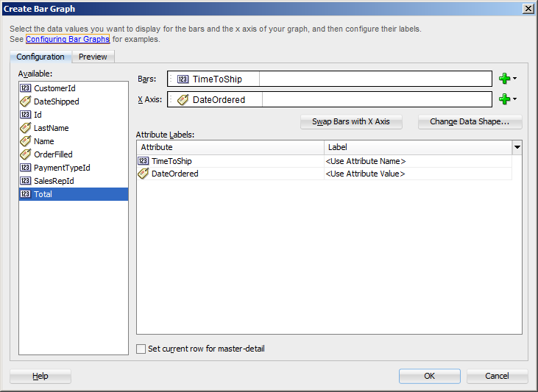
Task: Select DateOrdered chip in the X Axis field
Action: click(x=216, y=99)
